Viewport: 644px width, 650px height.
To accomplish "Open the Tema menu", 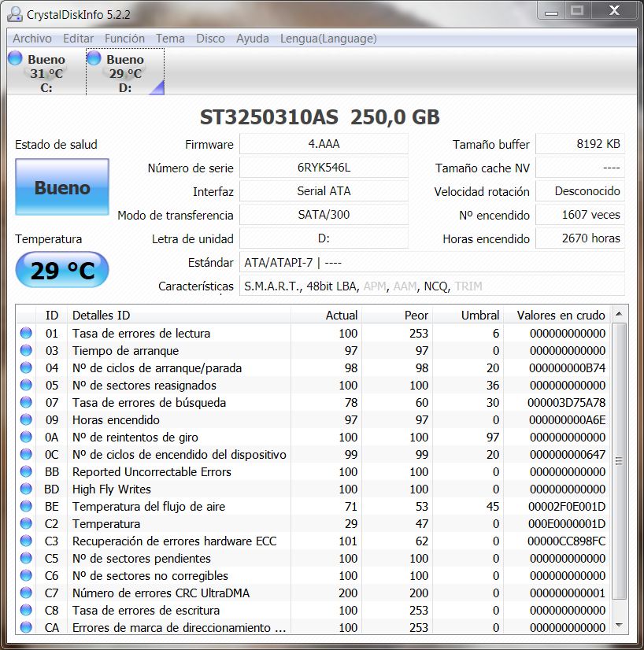I will tap(170, 39).
